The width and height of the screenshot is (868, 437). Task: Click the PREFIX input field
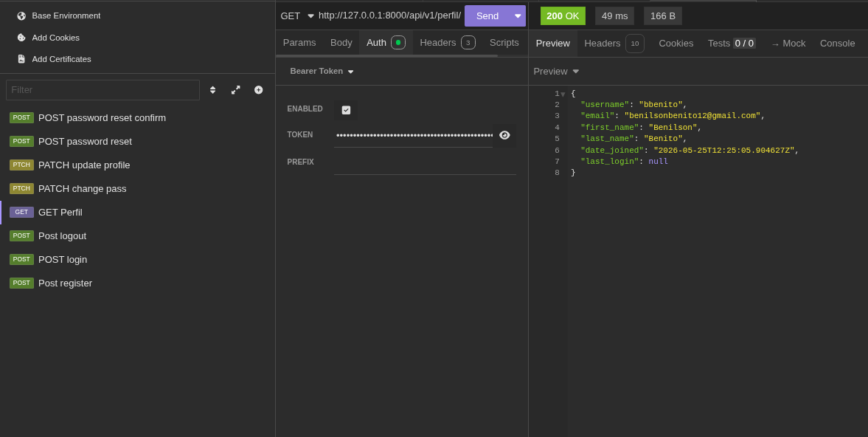(x=425, y=162)
